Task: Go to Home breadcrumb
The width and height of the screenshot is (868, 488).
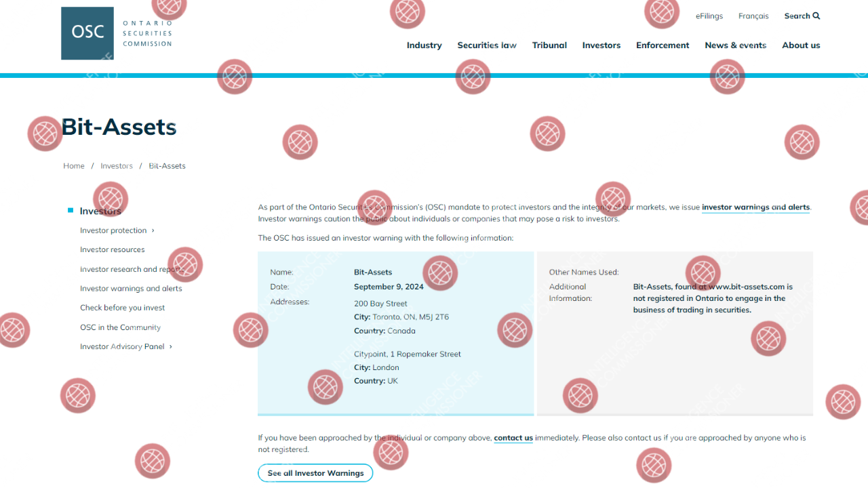Action: (74, 166)
